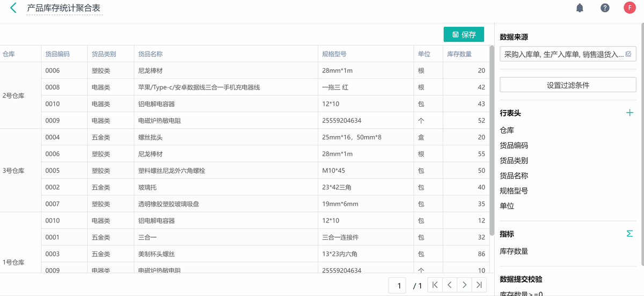
Task: Select 单位 in the row header list
Action: [507, 205]
